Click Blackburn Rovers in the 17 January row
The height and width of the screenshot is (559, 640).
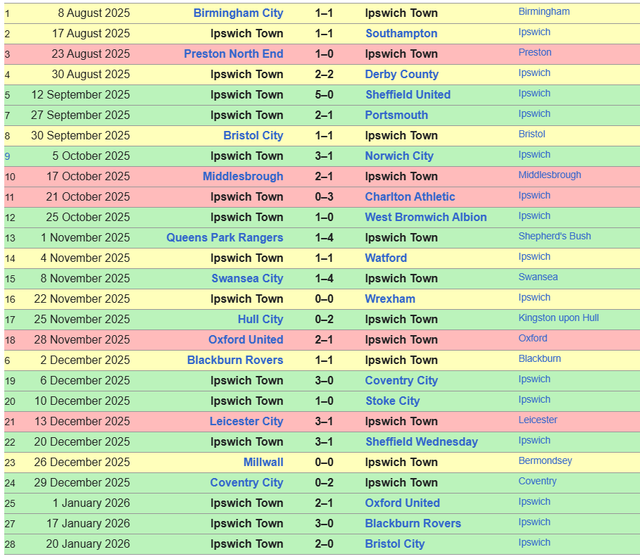click(413, 523)
